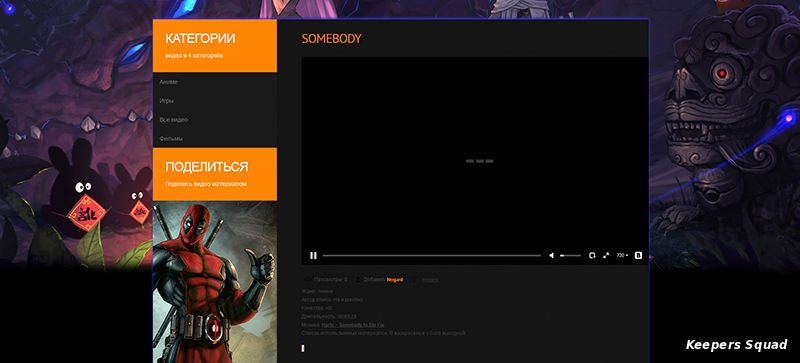Viewport: 800px width, 363px height.
Task: Click the small rating icon below description
Action: pos(304,348)
